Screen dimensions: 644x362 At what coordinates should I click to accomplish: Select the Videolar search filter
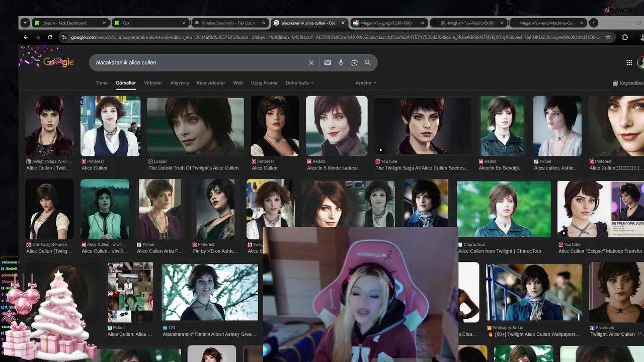(153, 83)
